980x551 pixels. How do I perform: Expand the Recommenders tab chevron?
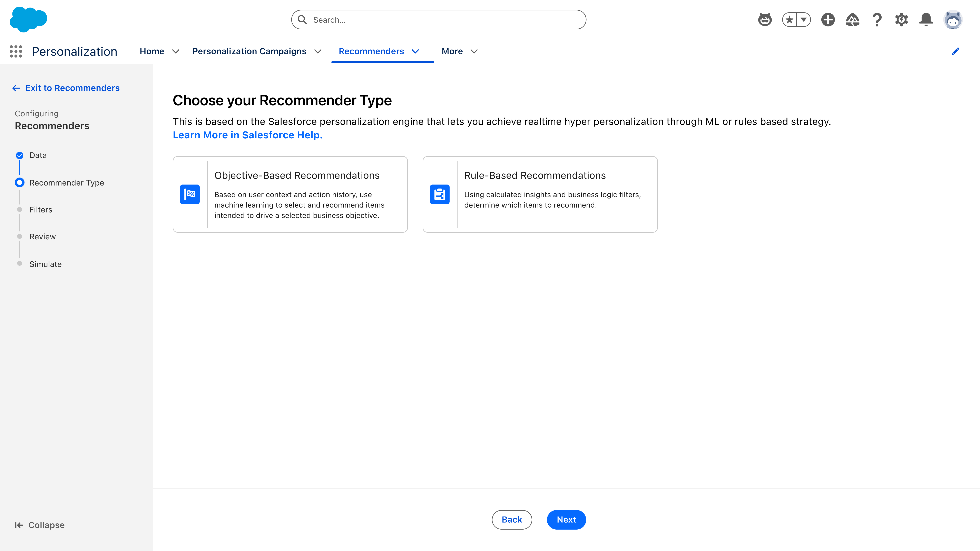415,51
